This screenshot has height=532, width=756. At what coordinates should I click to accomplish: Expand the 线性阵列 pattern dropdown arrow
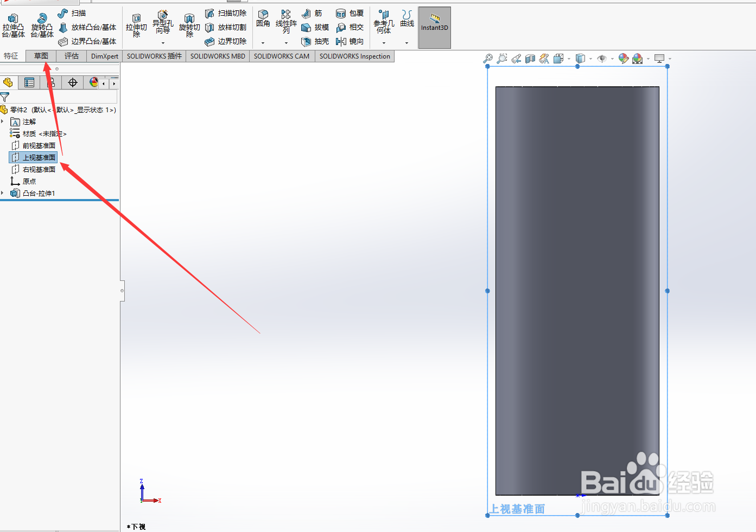(x=286, y=43)
